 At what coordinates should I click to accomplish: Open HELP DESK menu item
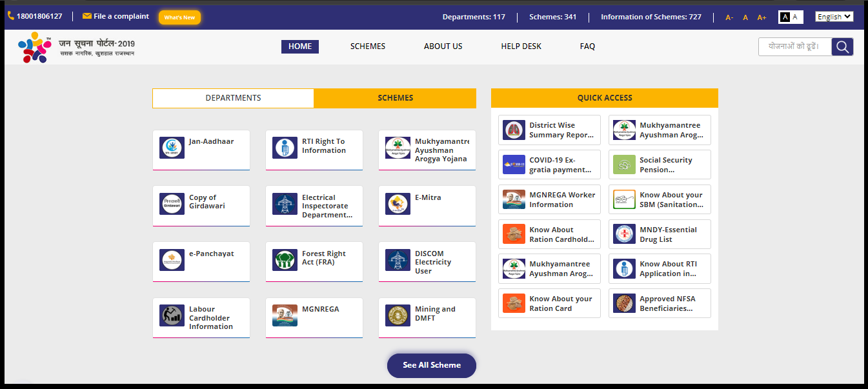pos(521,46)
